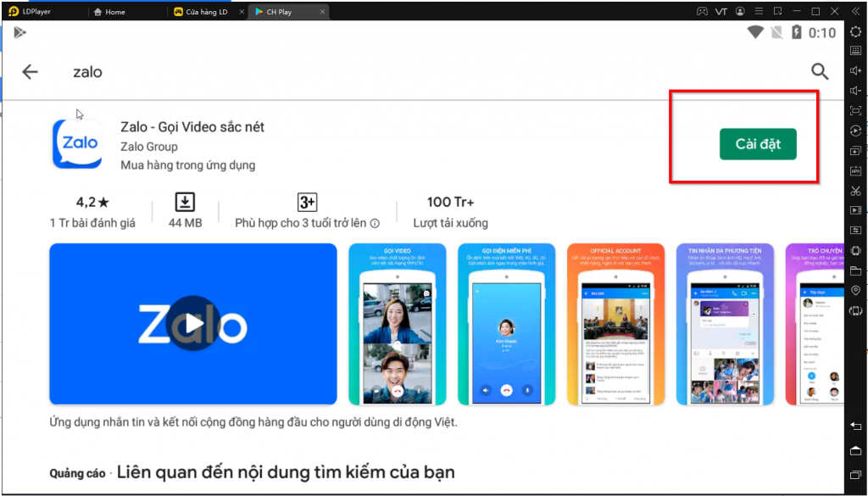Click the no-SIM status icon

(x=776, y=33)
